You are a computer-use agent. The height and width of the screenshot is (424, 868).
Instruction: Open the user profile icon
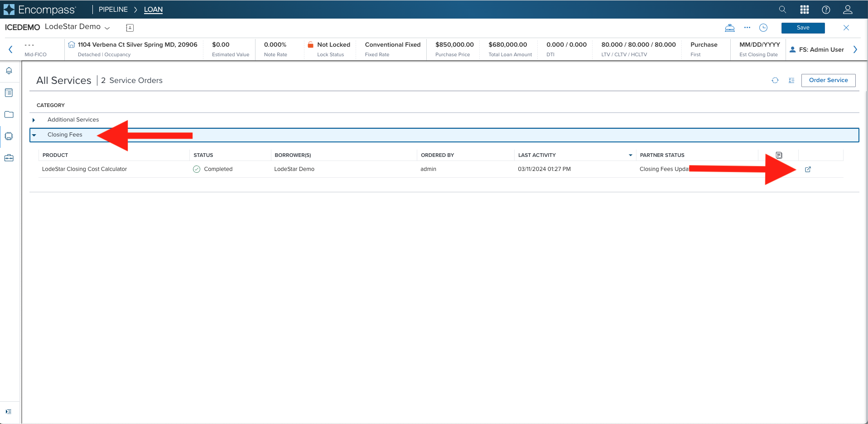point(848,10)
